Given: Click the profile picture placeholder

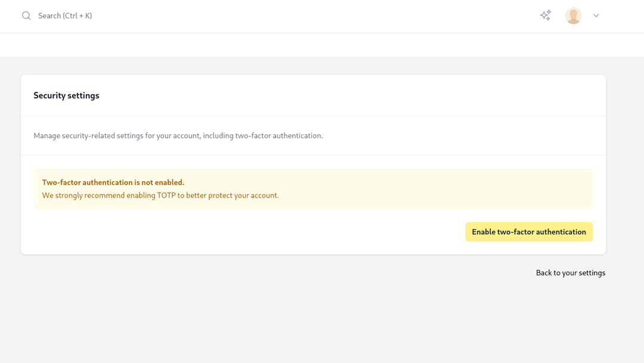Looking at the screenshot, I should click(573, 16).
